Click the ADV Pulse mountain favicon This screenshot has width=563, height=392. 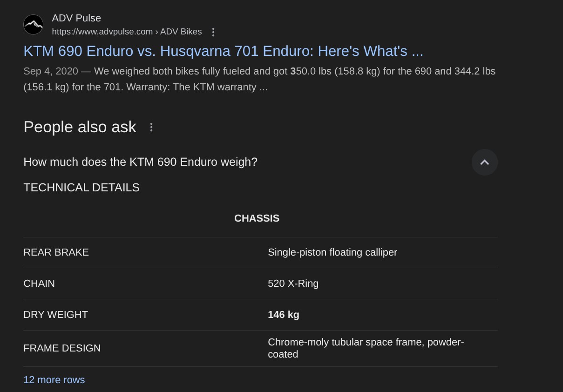pyautogui.click(x=34, y=25)
